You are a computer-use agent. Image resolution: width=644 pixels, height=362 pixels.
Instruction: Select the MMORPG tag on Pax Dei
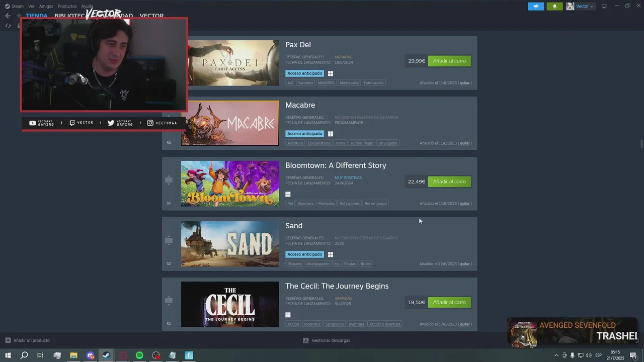point(327,83)
